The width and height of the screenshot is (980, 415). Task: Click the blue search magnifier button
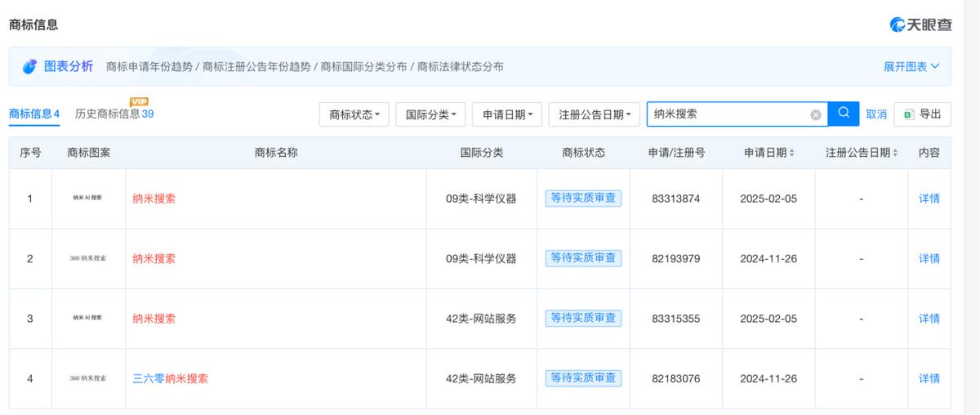pos(844,114)
